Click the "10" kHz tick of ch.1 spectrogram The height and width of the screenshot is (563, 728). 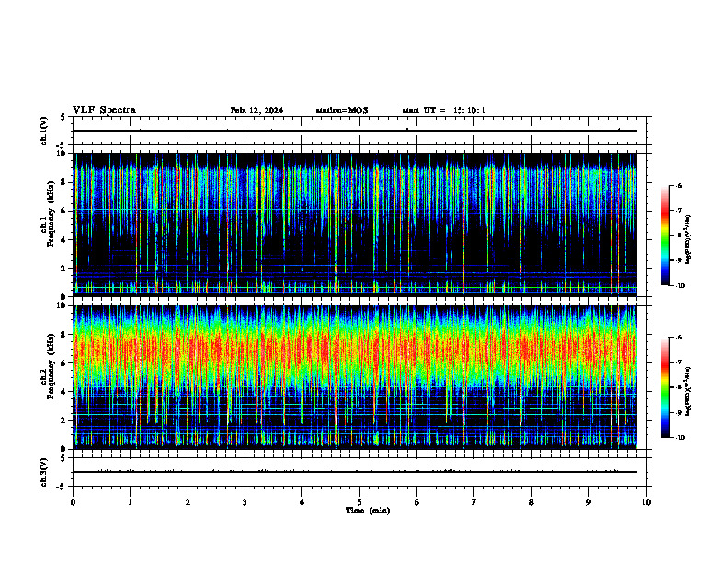(x=63, y=154)
